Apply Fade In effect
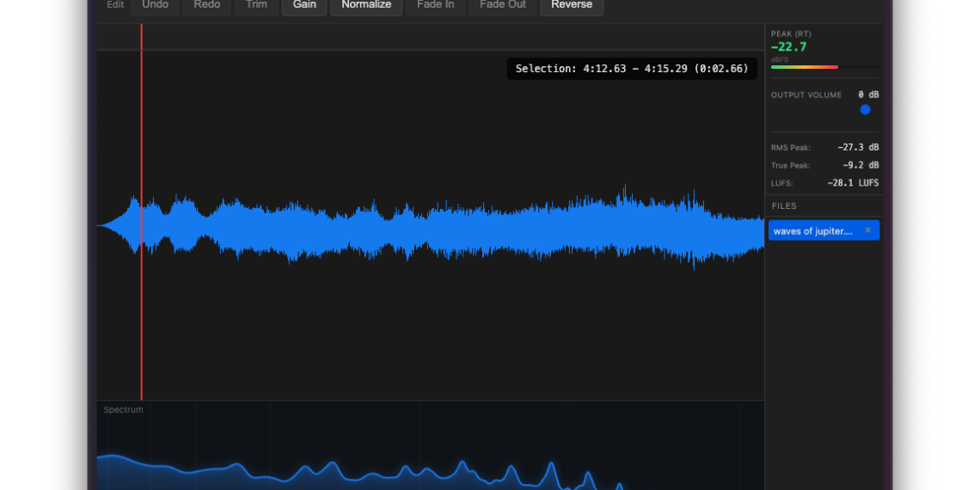 (435, 5)
